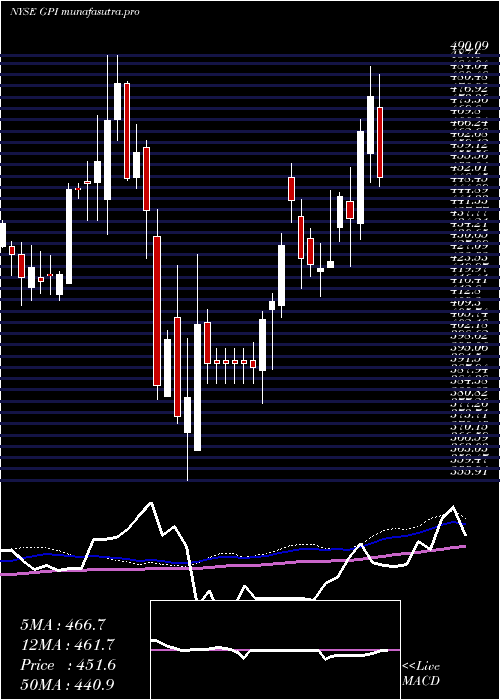Click the 370.15 price axis label

[x=467, y=426]
